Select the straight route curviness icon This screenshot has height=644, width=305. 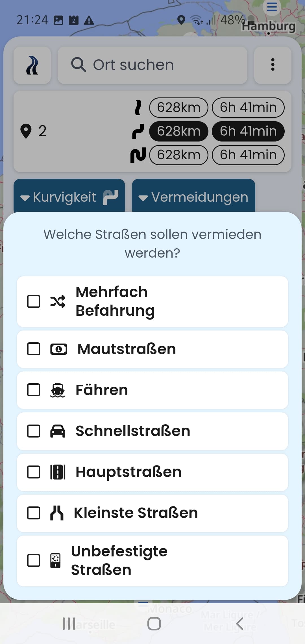point(138,108)
